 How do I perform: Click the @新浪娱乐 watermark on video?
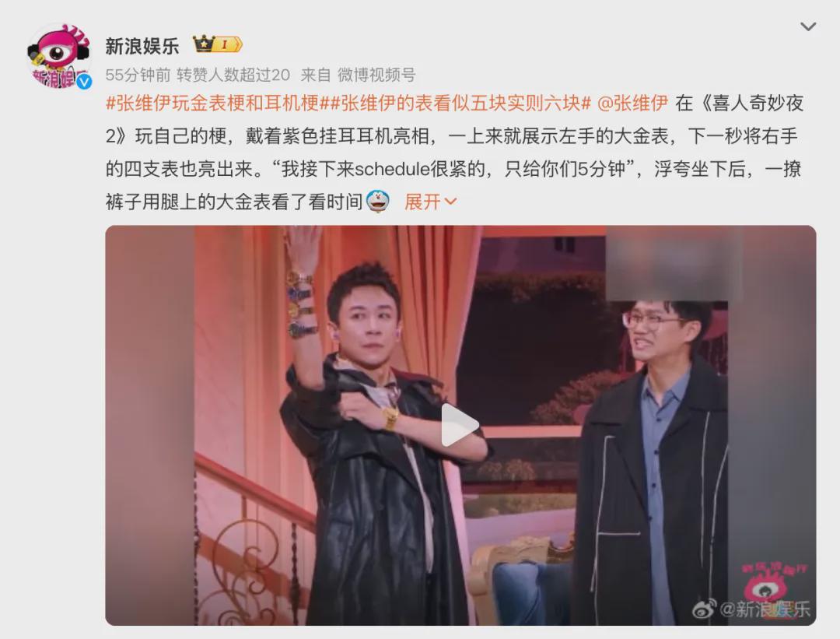tap(765, 609)
